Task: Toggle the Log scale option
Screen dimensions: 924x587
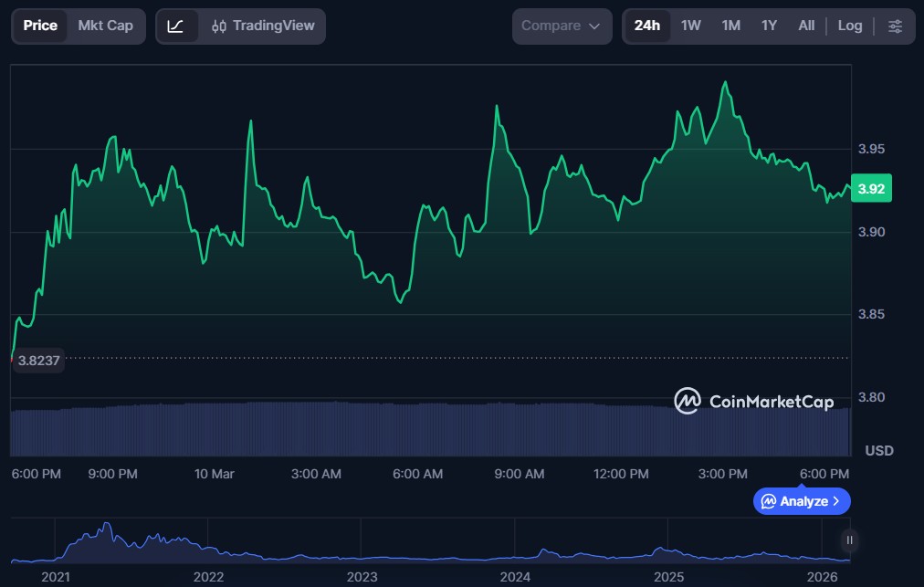Action: point(850,26)
